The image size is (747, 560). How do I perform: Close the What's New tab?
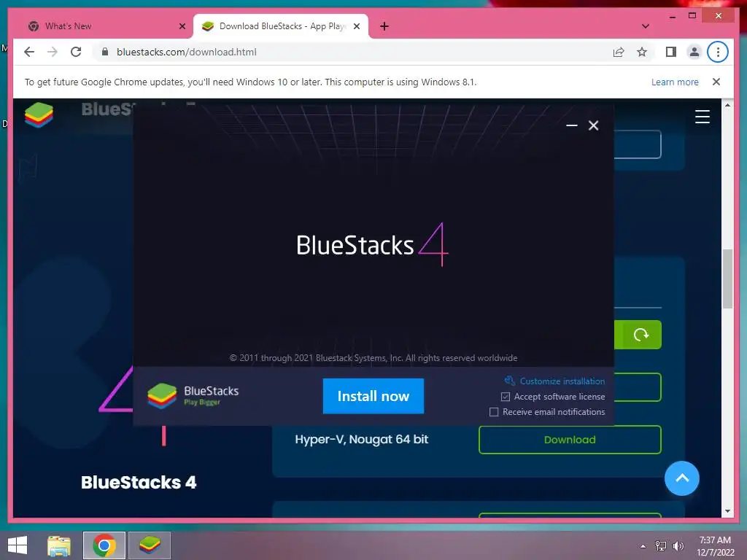tap(182, 26)
